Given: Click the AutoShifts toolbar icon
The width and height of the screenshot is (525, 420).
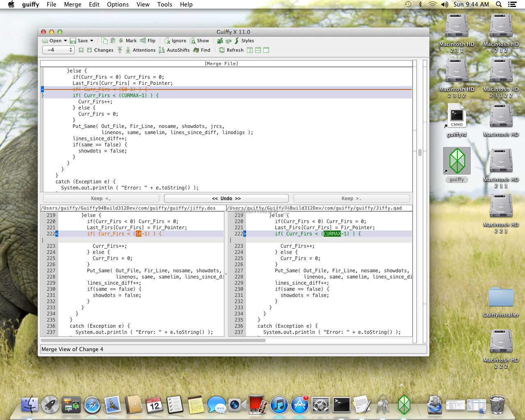Looking at the screenshot, I should (162, 50).
